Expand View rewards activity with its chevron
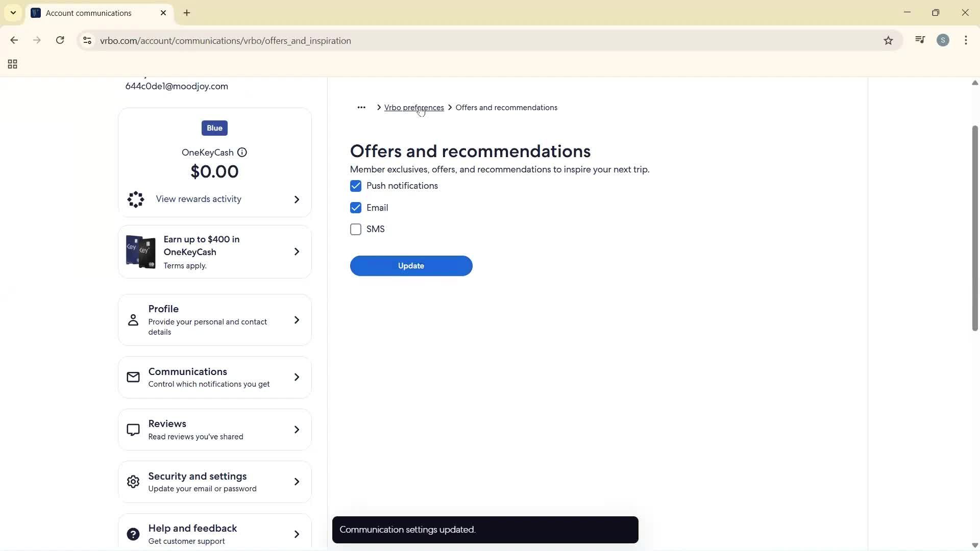This screenshot has height=551, width=980. 297,199
